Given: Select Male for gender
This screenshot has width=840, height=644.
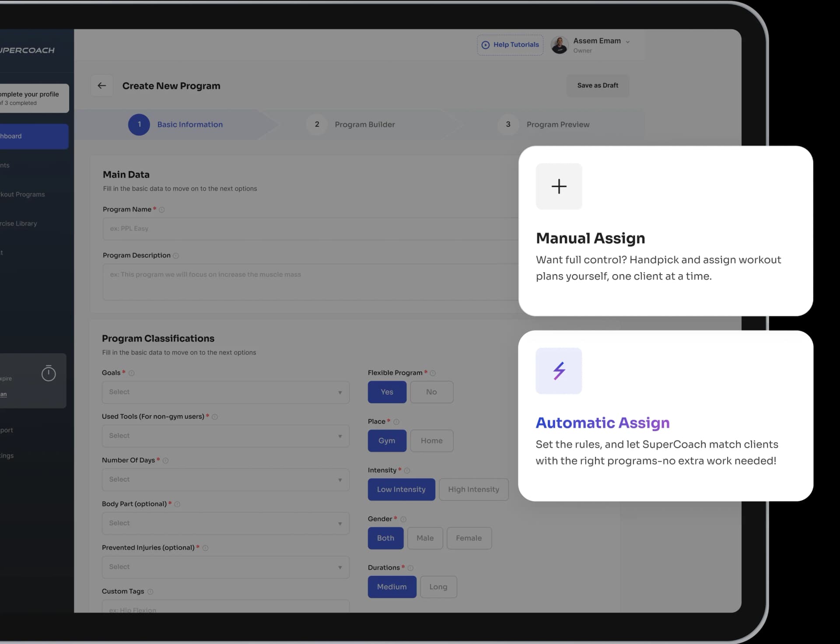Looking at the screenshot, I should click(x=425, y=538).
